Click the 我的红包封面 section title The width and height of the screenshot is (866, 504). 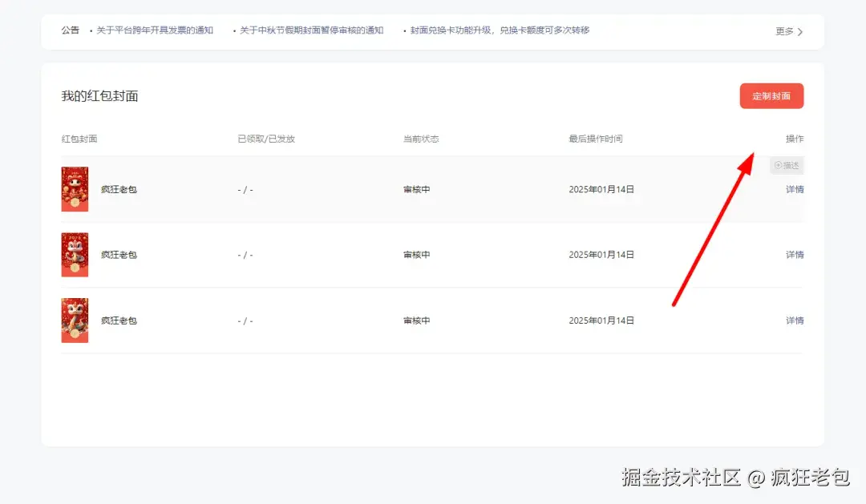(x=99, y=95)
